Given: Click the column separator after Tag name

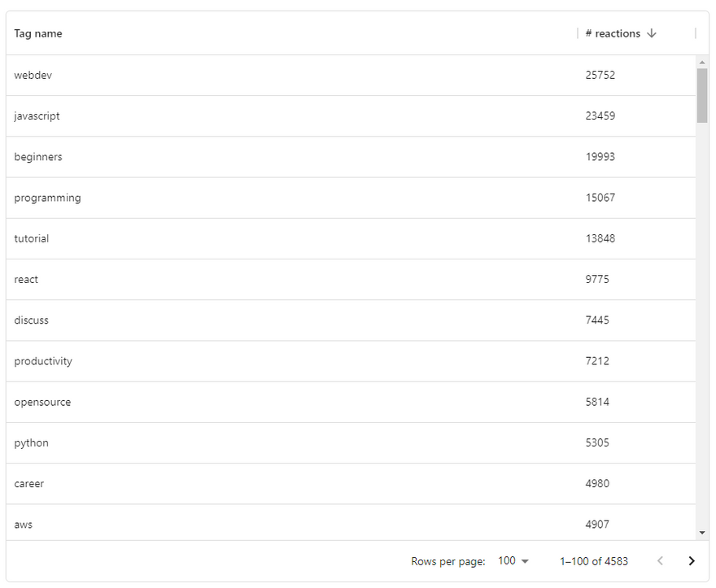Looking at the screenshot, I should [x=578, y=33].
